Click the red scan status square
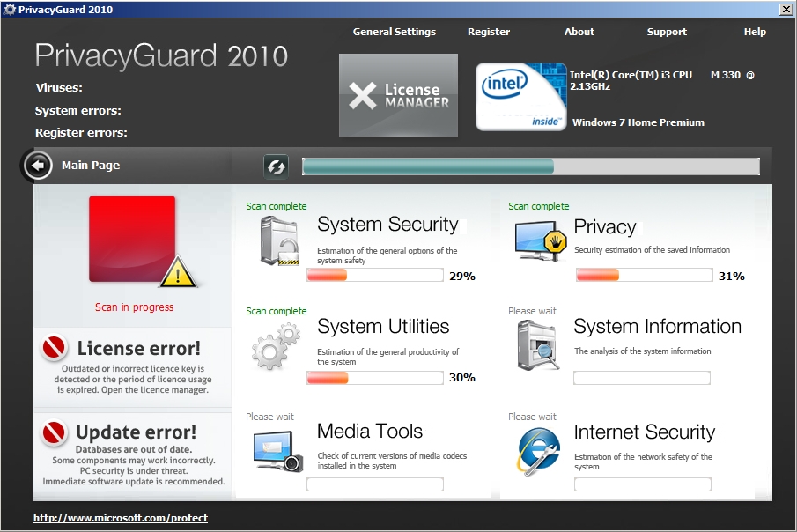This screenshot has height=532, width=797. [132, 239]
